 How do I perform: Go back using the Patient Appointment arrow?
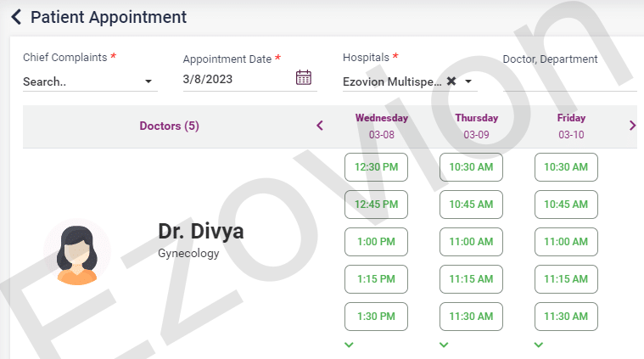[15, 17]
